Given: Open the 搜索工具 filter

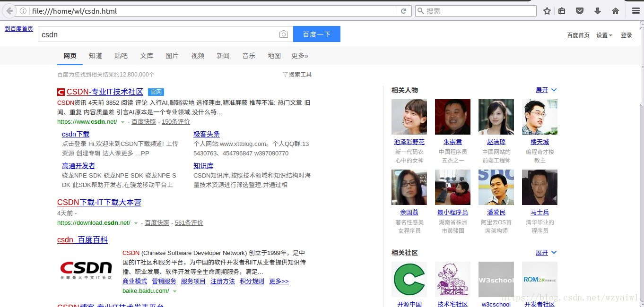Looking at the screenshot, I should tap(297, 75).
